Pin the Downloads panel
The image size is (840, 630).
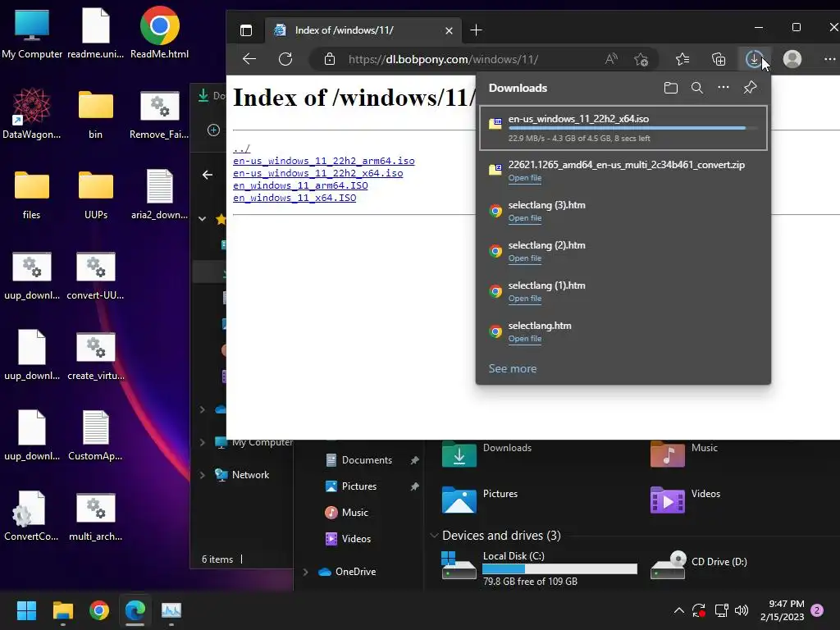[750, 87]
